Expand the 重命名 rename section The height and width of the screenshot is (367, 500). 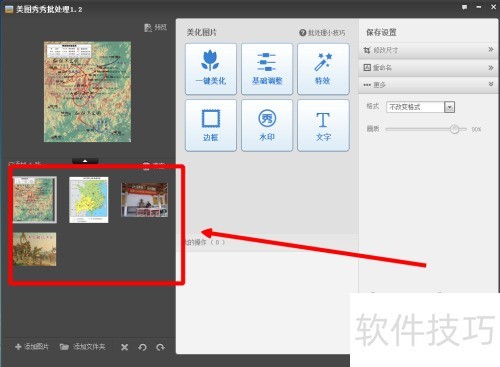pos(428,68)
